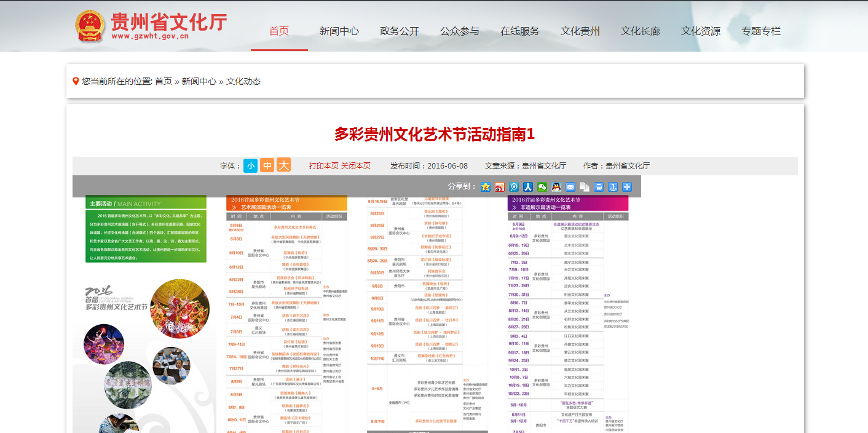Share the article via WeChat icon
This screenshot has height=433, width=868.
pos(542,187)
